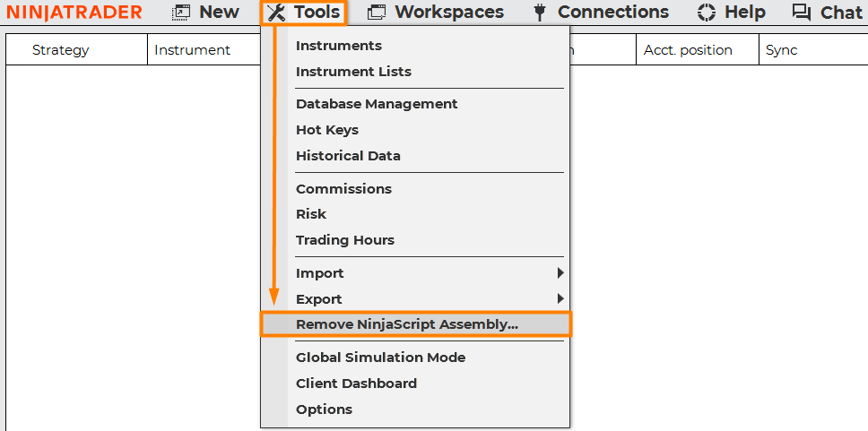This screenshot has height=431, width=868.
Task: Click the New menu window icon
Action: (x=181, y=13)
